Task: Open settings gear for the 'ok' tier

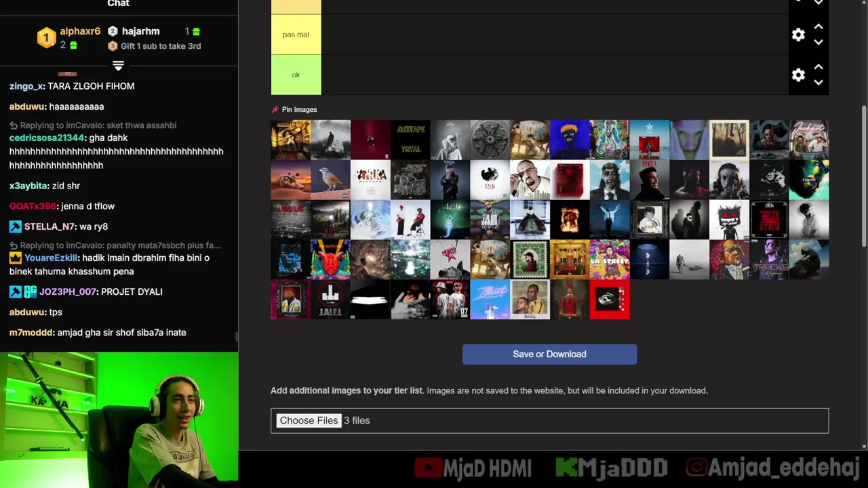Action: point(798,75)
